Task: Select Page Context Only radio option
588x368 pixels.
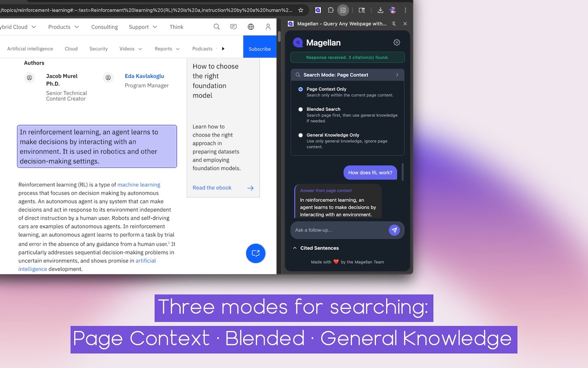Action: point(300,89)
